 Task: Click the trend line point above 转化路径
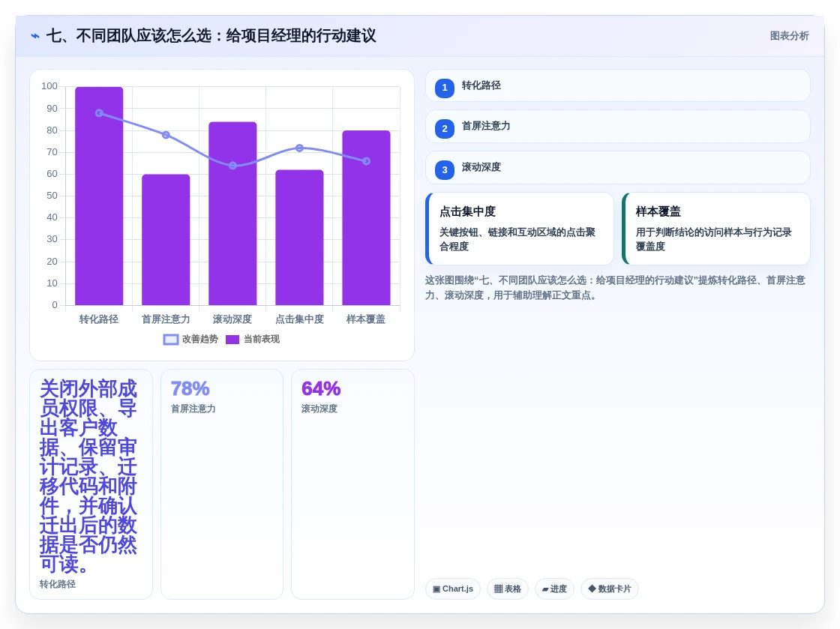click(99, 113)
